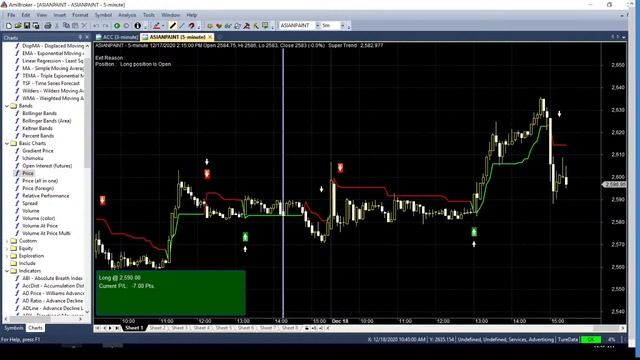Screen dimensions: 640x360
Task: Open the Format menu
Action: tap(80, 15)
